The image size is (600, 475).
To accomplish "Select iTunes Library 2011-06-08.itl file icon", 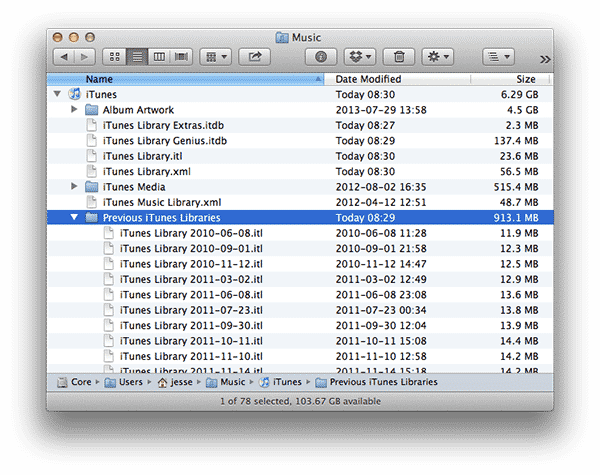I will [109, 294].
